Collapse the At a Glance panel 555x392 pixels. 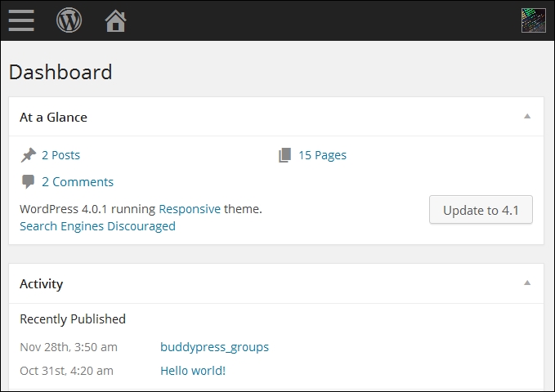(527, 117)
